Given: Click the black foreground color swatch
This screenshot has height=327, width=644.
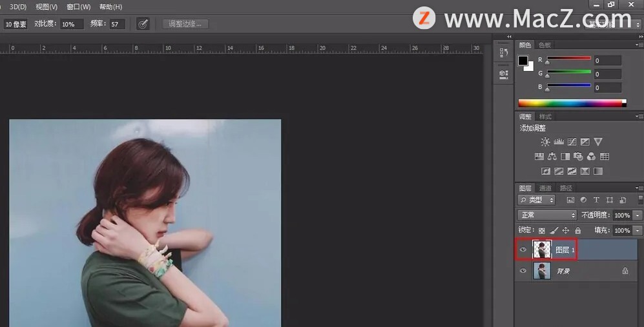Looking at the screenshot, I should click(523, 61).
